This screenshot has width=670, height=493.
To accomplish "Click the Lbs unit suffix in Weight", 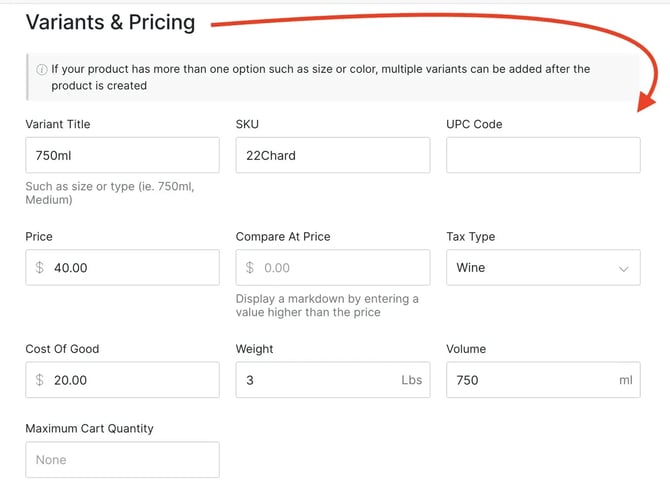I will 411,380.
